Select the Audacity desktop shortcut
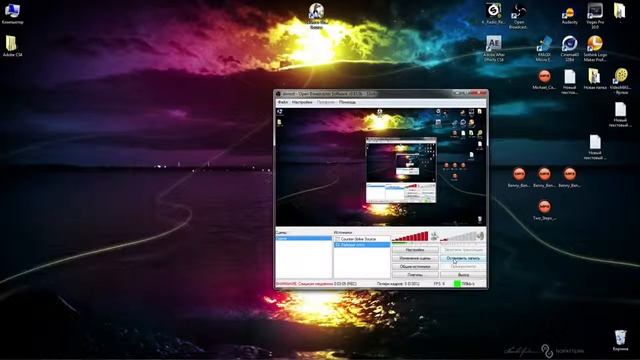This screenshot has width=640, height=360. (x=569, y=16)
